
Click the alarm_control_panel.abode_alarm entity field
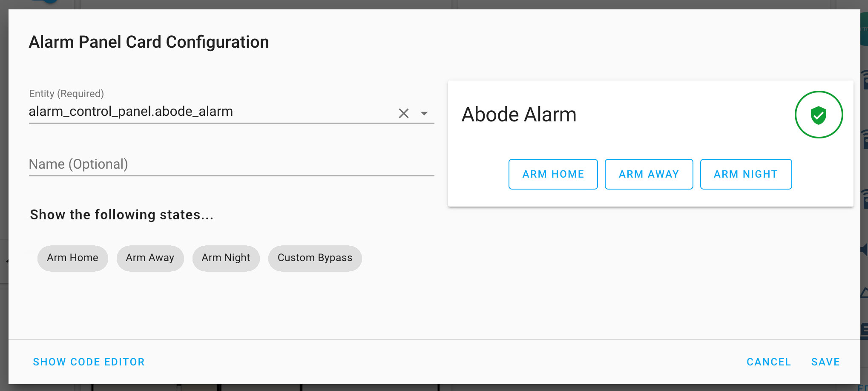[x=211, y=112]
